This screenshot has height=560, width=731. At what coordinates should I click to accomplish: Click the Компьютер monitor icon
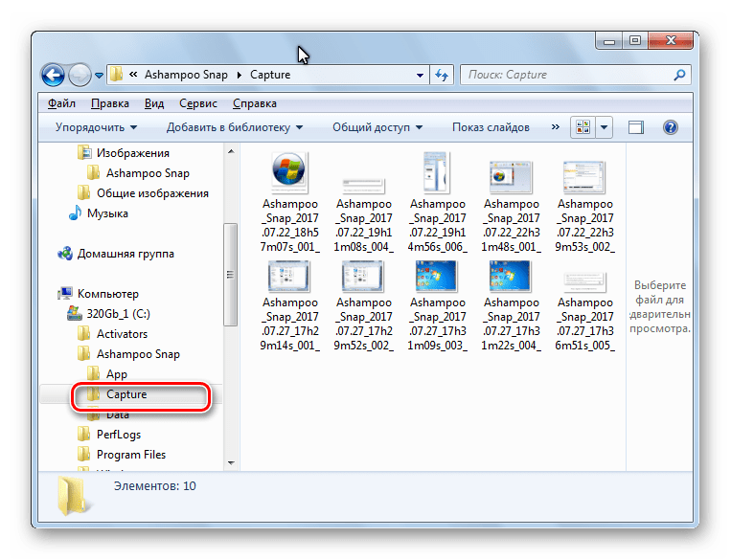pos(65,294)
